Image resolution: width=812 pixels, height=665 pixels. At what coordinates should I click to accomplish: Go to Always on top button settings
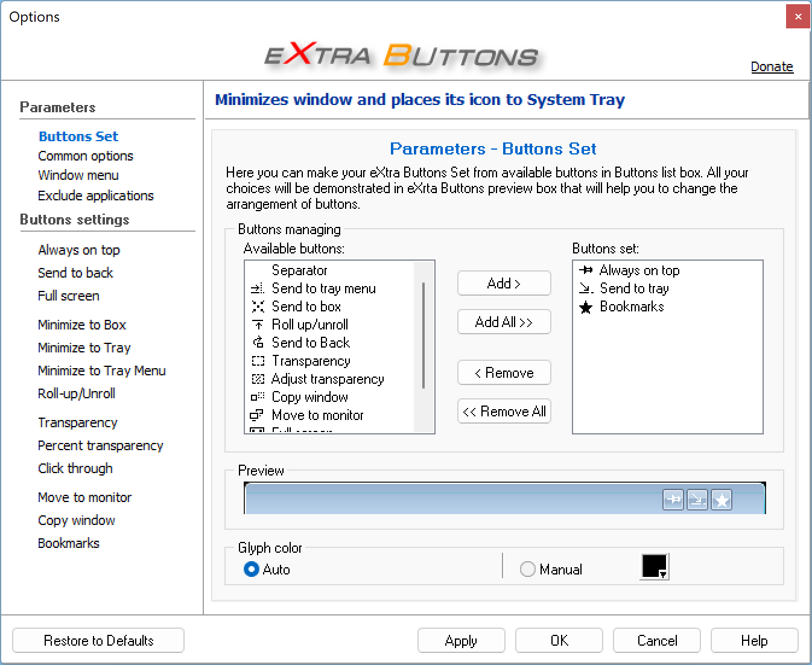(x=79, y=250)
